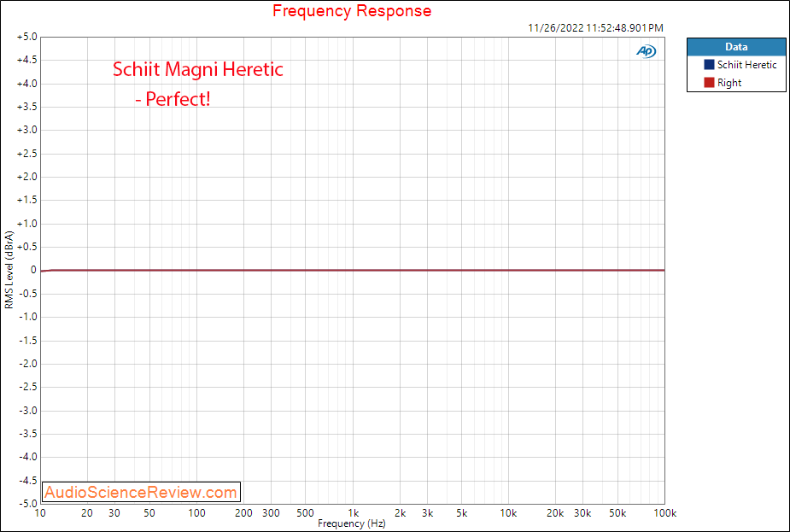Click the +5.0 tick label on the vertical axis
The height and width of the screenshot is (532, 790).
tap(26, 37)
